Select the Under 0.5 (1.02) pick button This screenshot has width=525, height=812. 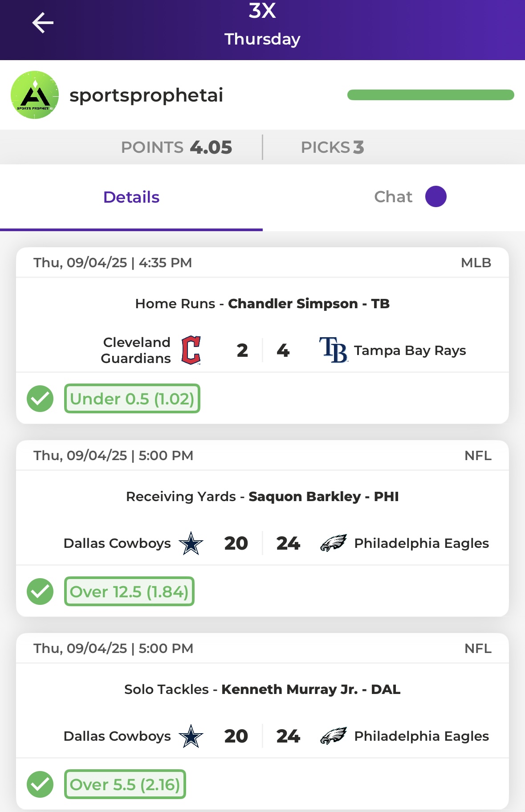point(132,399)
